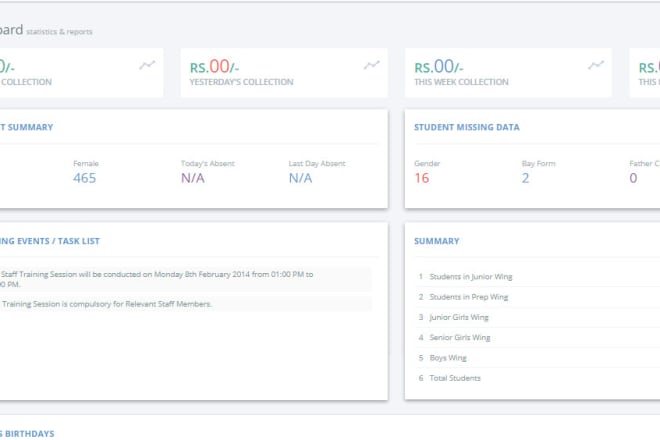This screenshot has height=440, width=660.
Task: Select Boys Wing row
Action: pos(537,357)
